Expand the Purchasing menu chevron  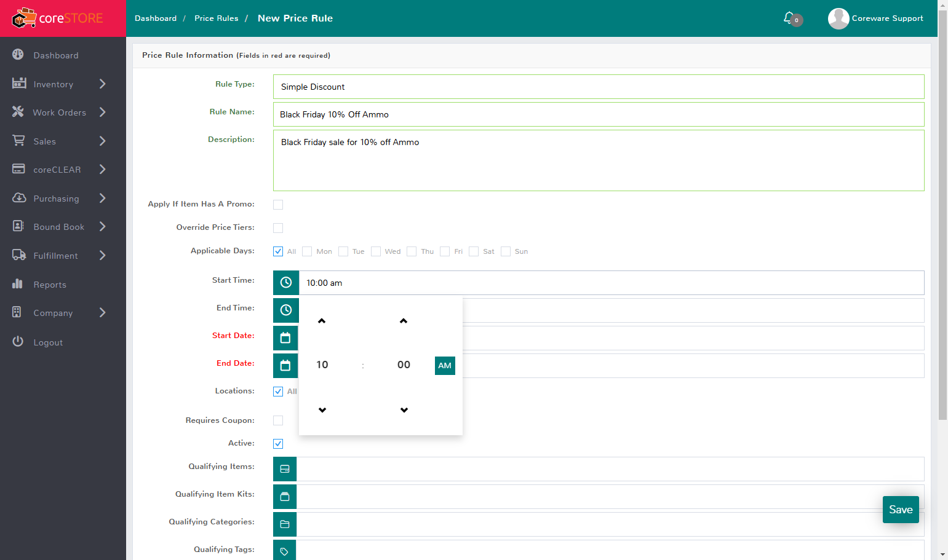point(103,198)
